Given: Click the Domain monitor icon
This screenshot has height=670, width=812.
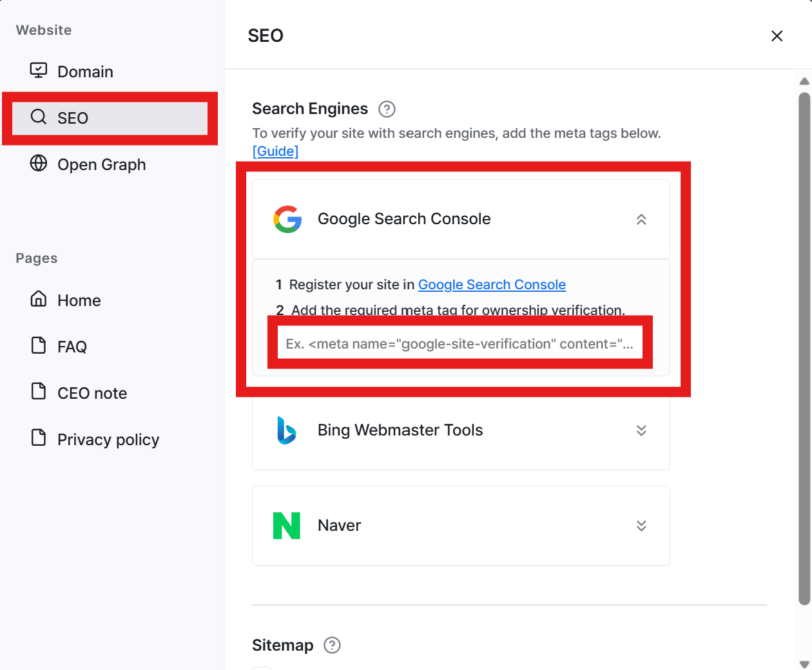Looking at the screenshot, I should click(39, 70).
